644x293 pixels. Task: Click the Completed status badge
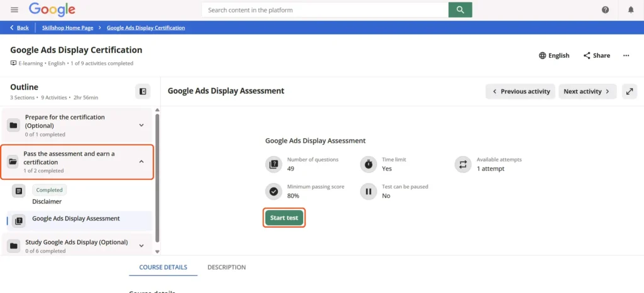tap(49, 190)
